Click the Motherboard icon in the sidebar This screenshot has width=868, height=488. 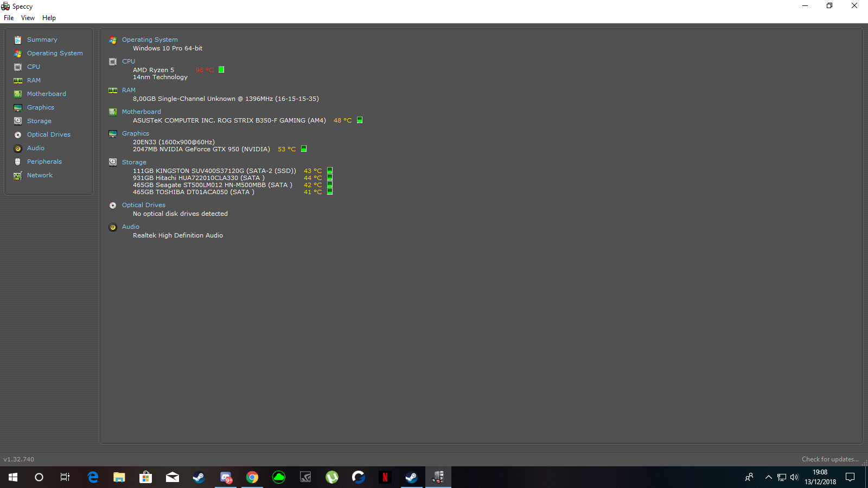click(x=18, y=94)
